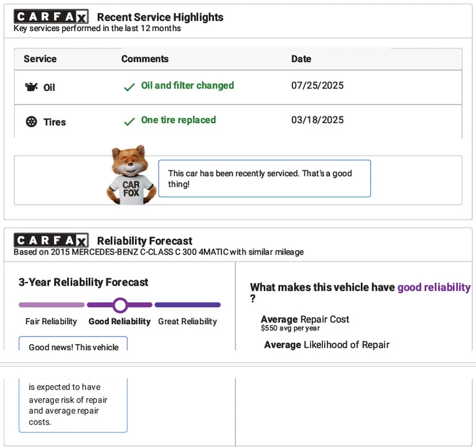476x448 pixels.
Task: Click the 'Recent Service Highlights' heading
Action: [x=161, y=17]
